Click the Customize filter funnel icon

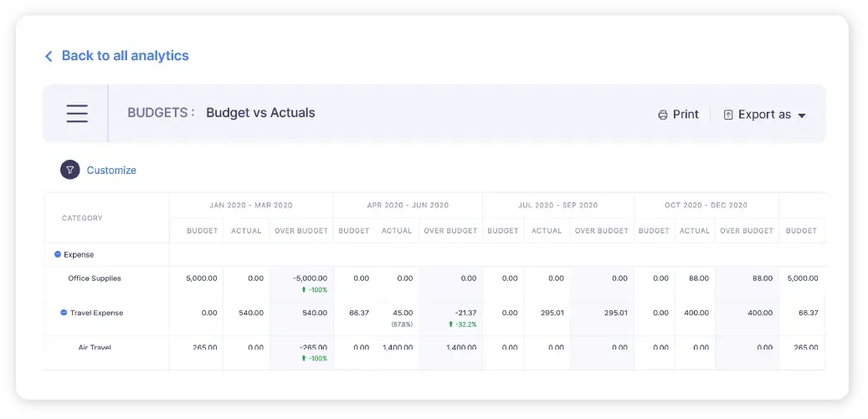tap(70, 170)
